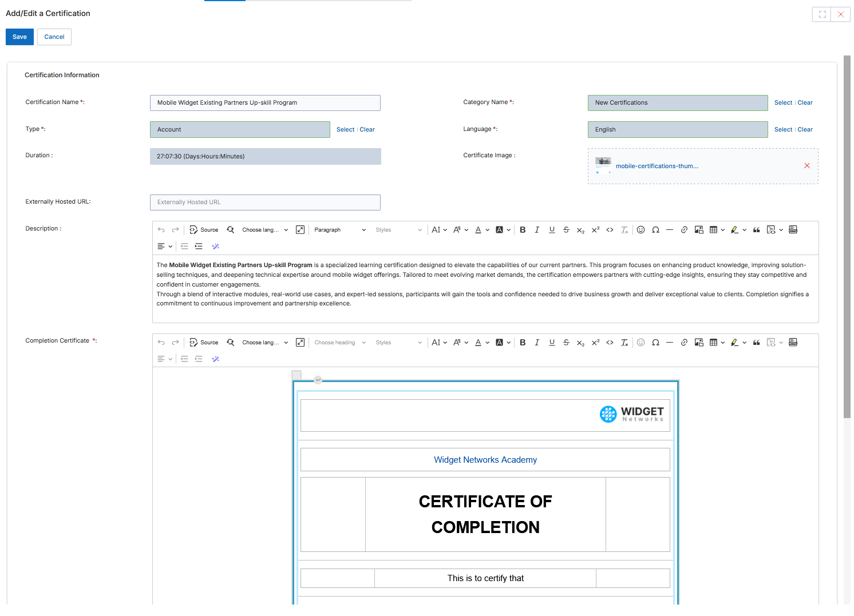The height and width of the screenshot is (616, 854).
Task: Click Select link for Language field
Action: [x=783, y=130]
